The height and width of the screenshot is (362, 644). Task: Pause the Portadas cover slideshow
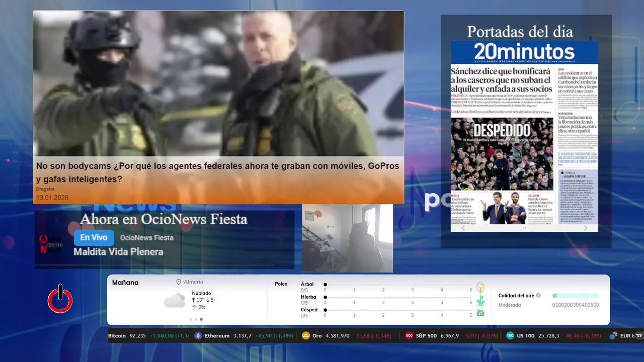(524, 228)
